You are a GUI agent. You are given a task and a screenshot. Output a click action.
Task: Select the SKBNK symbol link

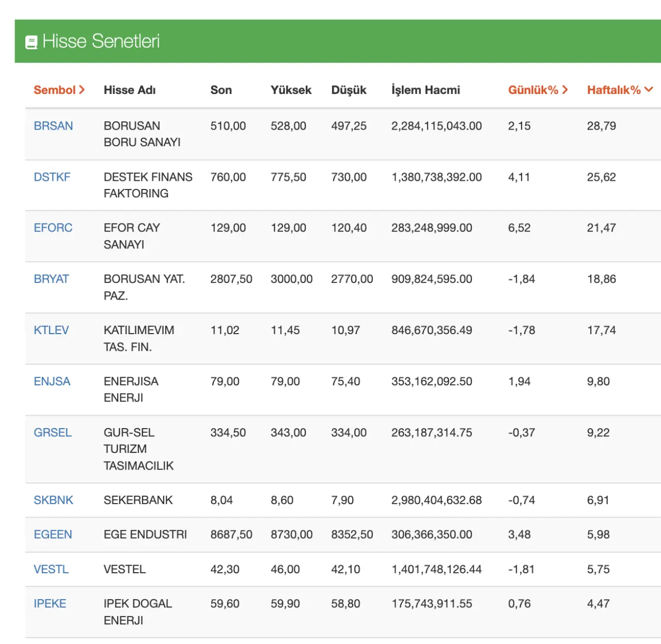[53, 500]
